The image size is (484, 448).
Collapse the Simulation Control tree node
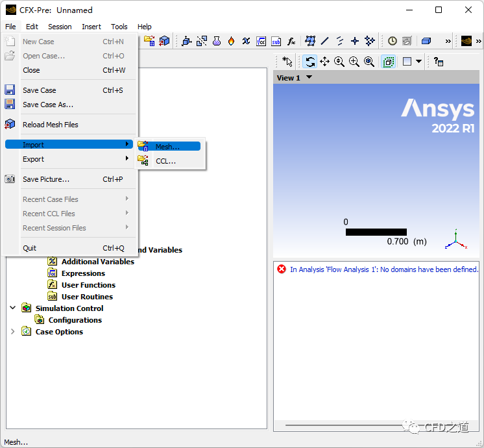(13, 308)
